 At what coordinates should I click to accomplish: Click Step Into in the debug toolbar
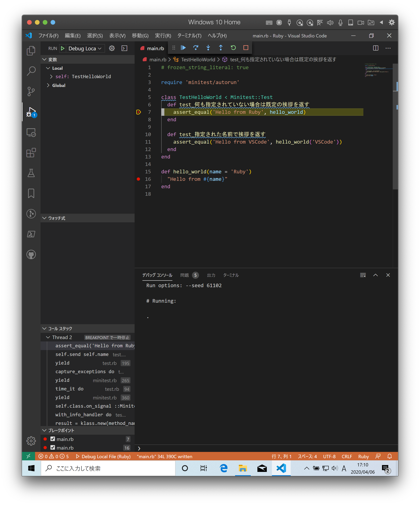point(208,48)
